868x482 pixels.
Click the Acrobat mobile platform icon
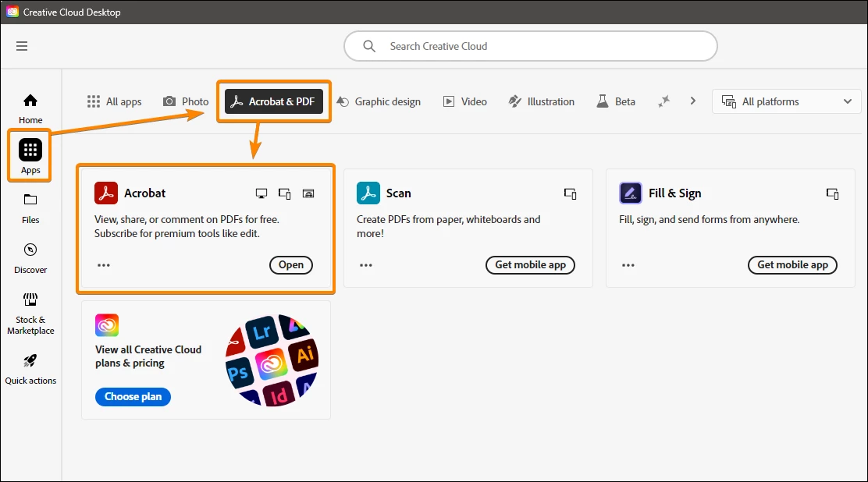pos(285,193)
